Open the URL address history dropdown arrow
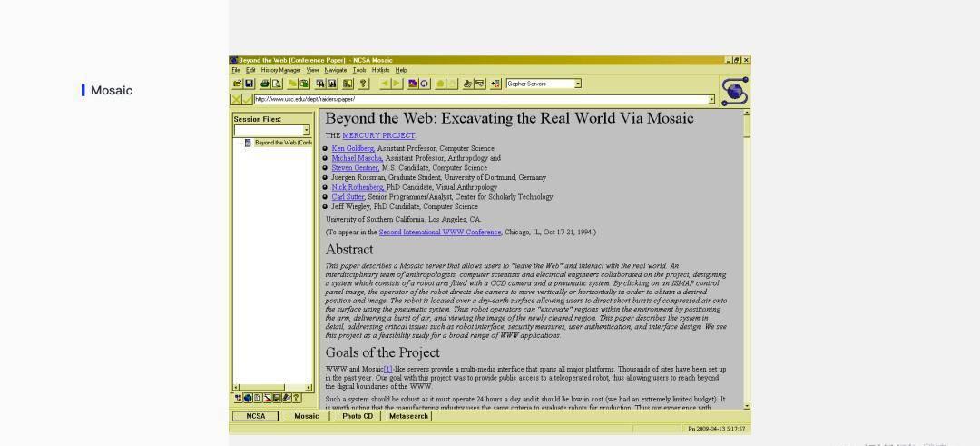 coord(711,99)
